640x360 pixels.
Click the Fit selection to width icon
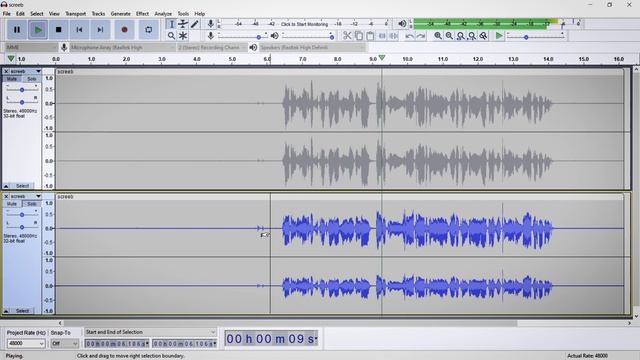pos(460,36)
